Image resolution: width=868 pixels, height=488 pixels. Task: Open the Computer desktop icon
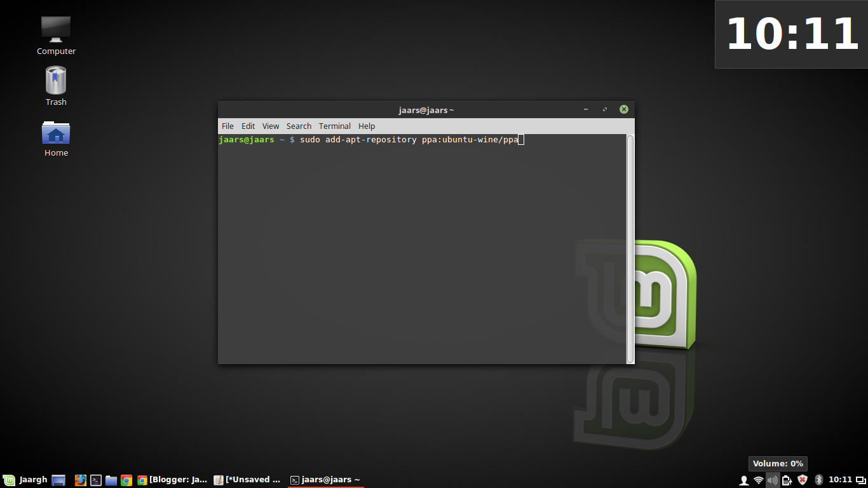pyautogui.click(x=56, y=35)
